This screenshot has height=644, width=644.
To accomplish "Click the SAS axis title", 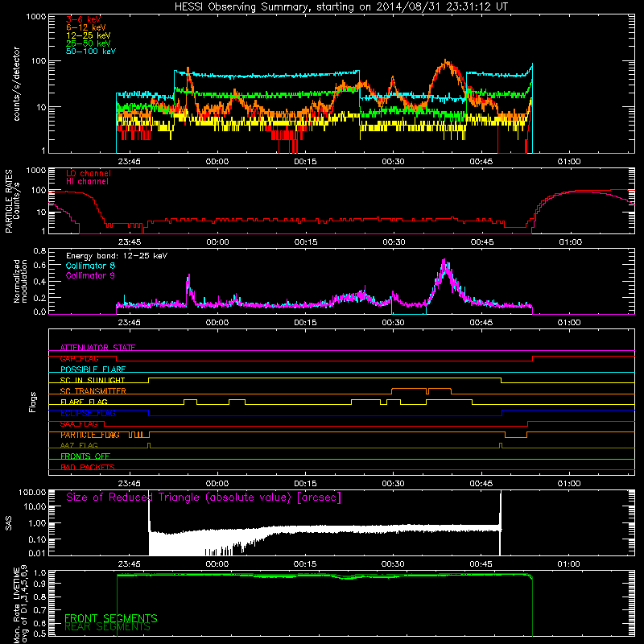I will (9, 523).
